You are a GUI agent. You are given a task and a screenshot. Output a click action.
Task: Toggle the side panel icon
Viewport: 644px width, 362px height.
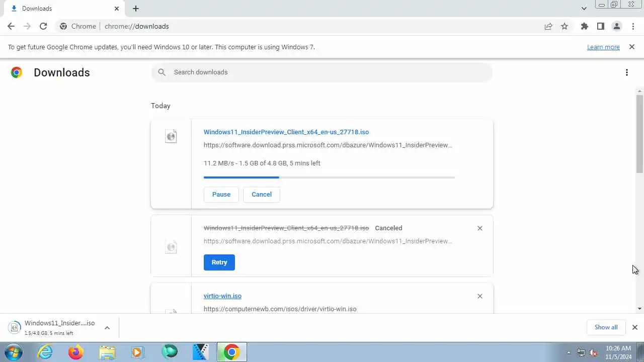[600, 26]
